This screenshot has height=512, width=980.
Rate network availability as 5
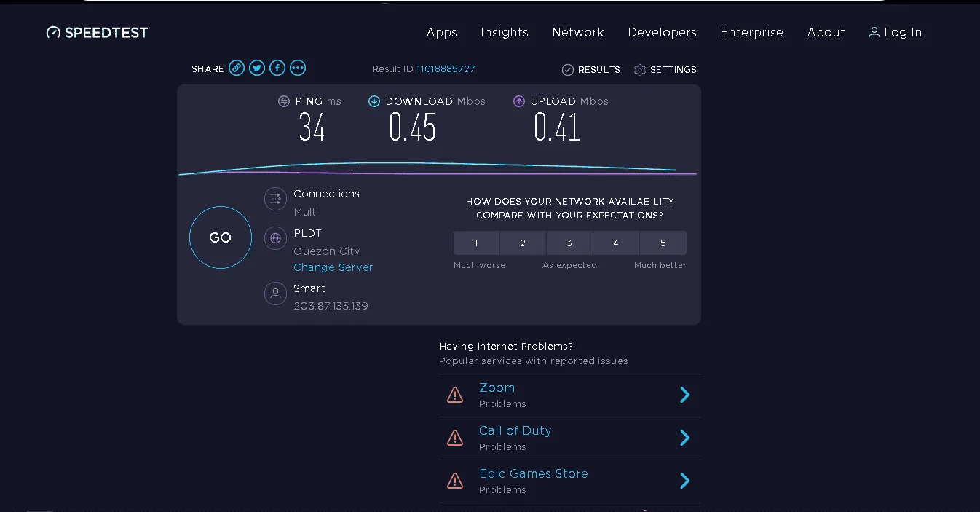coord(663,243)
